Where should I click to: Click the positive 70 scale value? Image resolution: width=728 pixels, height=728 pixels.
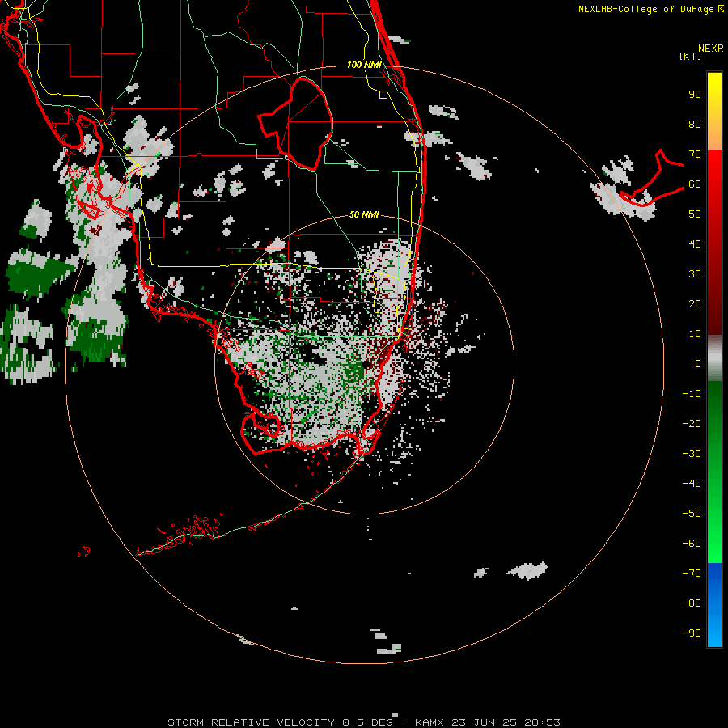tap(695, 154)
